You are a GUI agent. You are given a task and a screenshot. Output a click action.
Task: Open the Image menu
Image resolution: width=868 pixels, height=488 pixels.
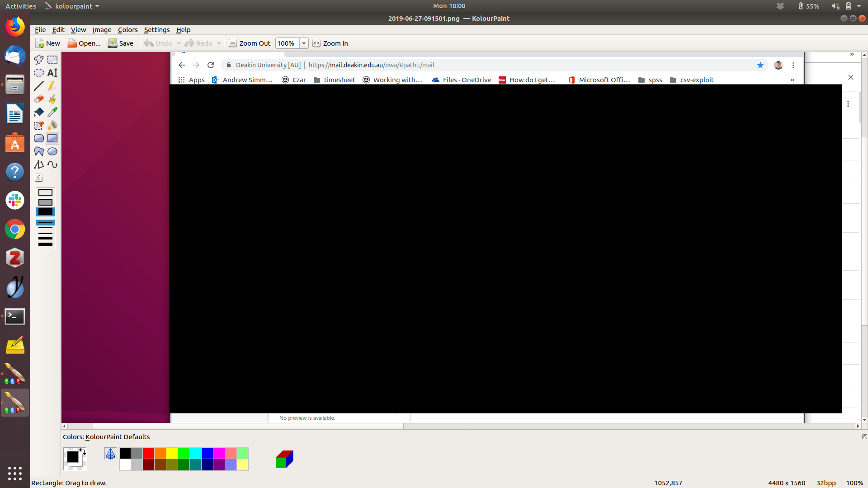click(102, 30)
